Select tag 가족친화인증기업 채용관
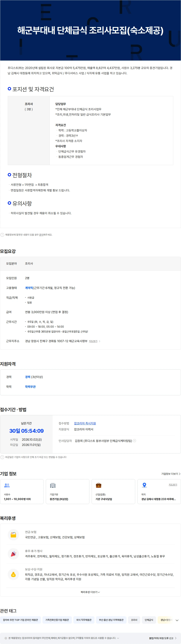 pyautogui.click(x=57, y=620)
